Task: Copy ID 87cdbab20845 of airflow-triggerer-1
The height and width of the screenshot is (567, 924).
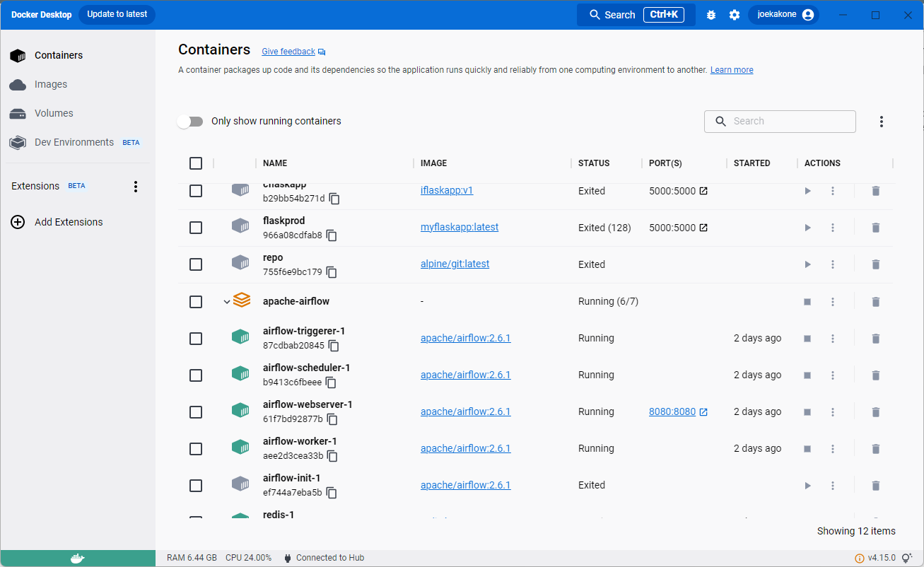Action: pyautogui.click(x=334, y=346)
